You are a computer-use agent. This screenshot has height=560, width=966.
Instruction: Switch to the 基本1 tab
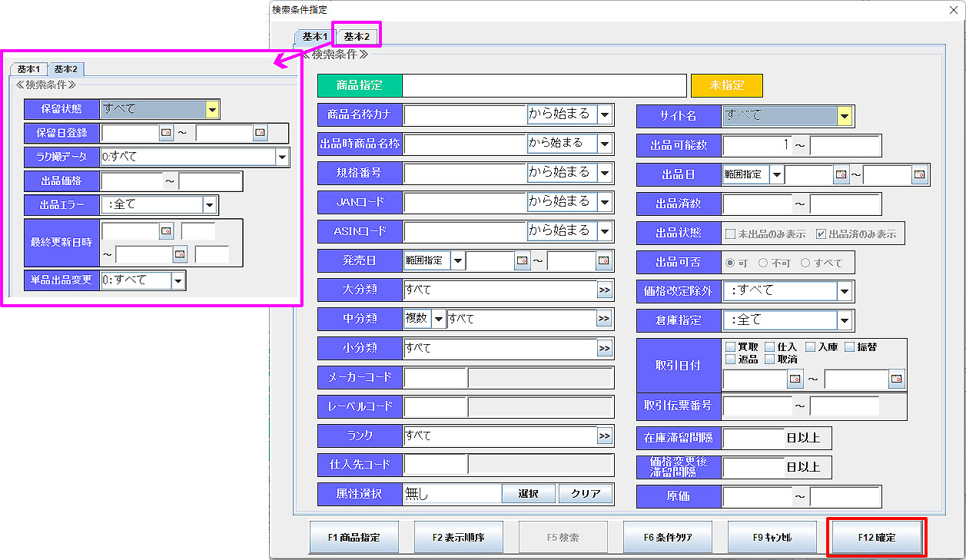point(315,37)
